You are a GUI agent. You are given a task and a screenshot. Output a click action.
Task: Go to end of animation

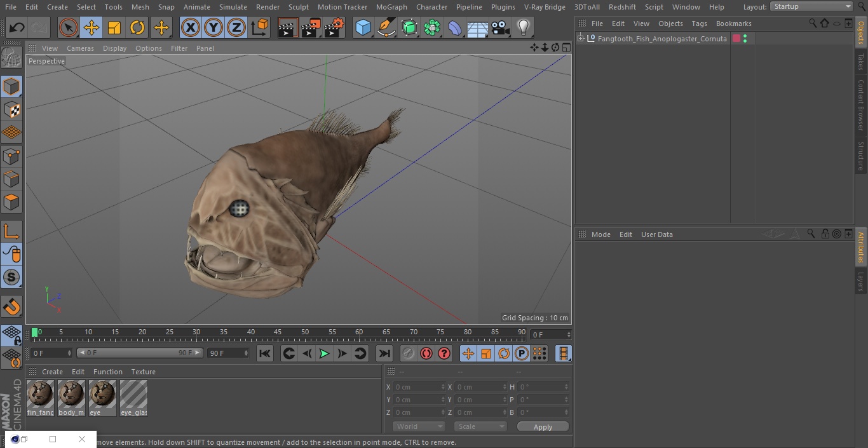tap(384, 353)
